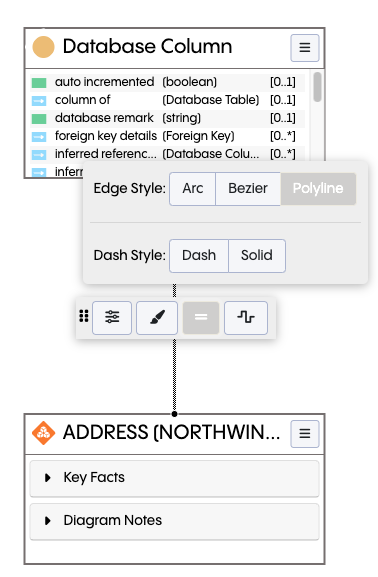Open the Database Column node hamburger menu

[304, 48]
